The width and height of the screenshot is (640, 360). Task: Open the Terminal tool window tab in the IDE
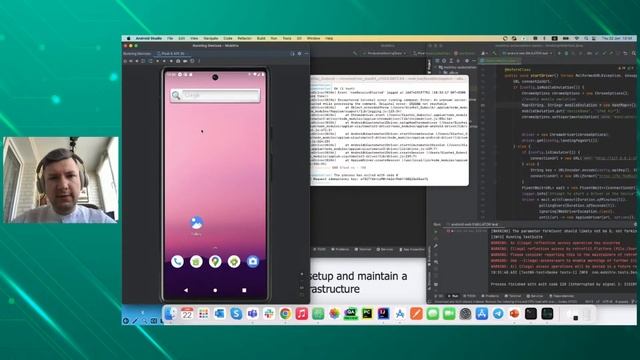pos(513,296)
